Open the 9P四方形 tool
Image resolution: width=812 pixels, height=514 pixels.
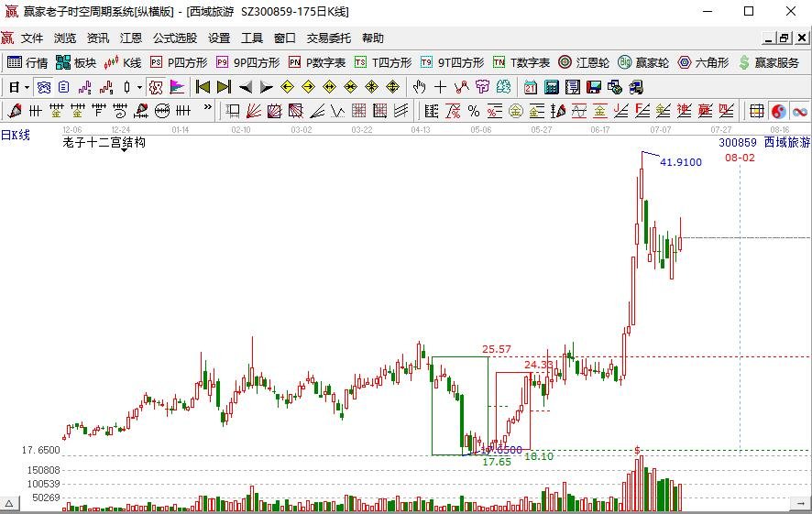point(247,62)
